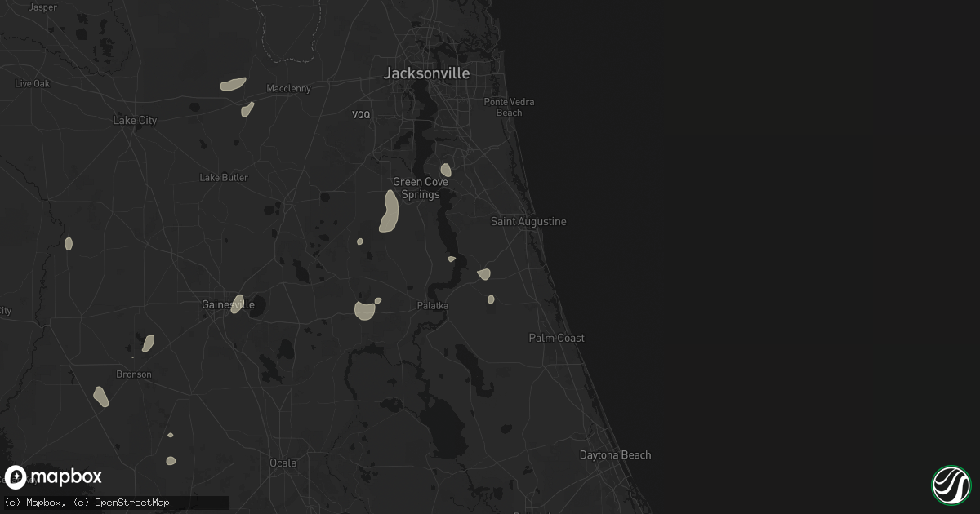Click the Jasper label
The height and width of the screenshot is (514, 980).
42,7
